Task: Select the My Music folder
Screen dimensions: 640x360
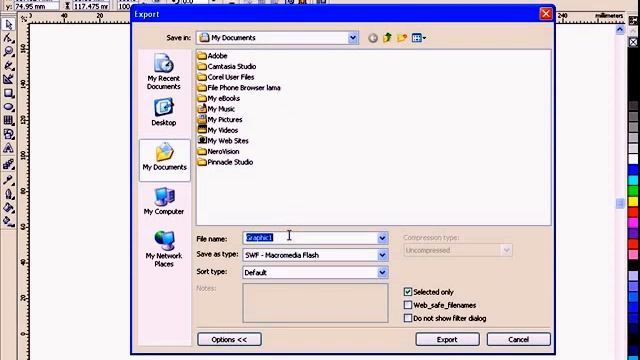Action: pos(216,109)
